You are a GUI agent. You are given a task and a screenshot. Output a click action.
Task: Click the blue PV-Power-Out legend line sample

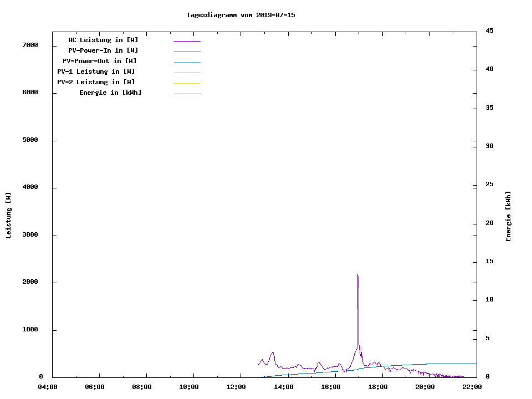[x=187, y=62]
